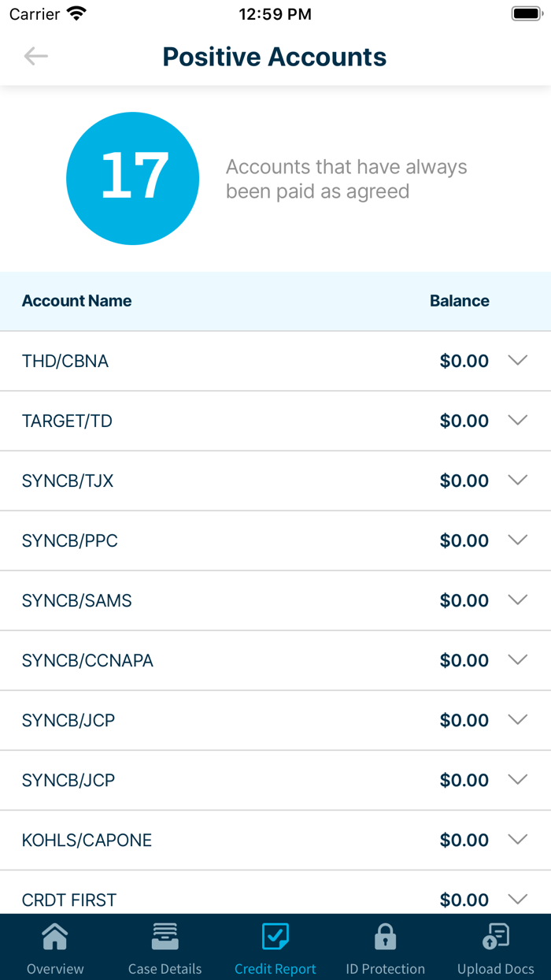
Task: Expand SYNCB/TJX account chevron
Action: coord(517,481)
